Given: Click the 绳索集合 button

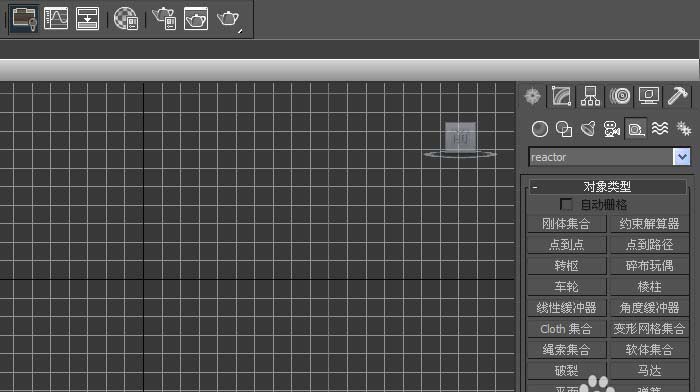Looking at the screenshot, I should 566,350.
